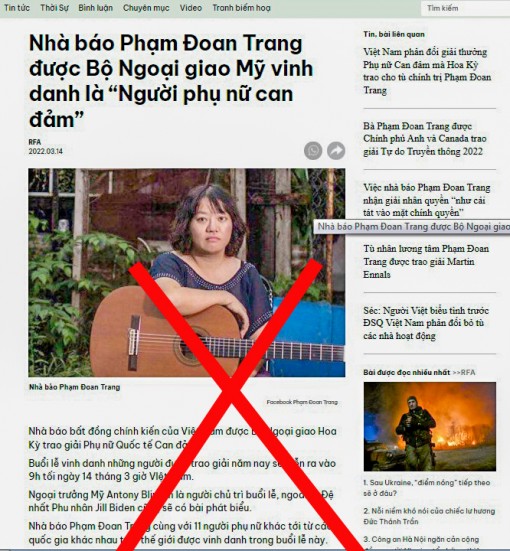Share the article via the WhatsApp icon
This screenshot has width=510, height=551.
313,151
